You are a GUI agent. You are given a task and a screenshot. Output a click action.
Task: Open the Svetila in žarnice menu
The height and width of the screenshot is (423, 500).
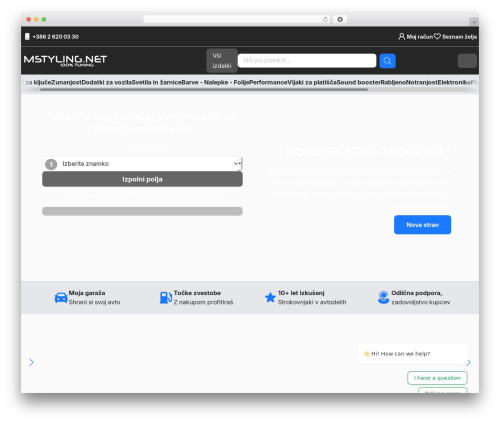[156, 82]
